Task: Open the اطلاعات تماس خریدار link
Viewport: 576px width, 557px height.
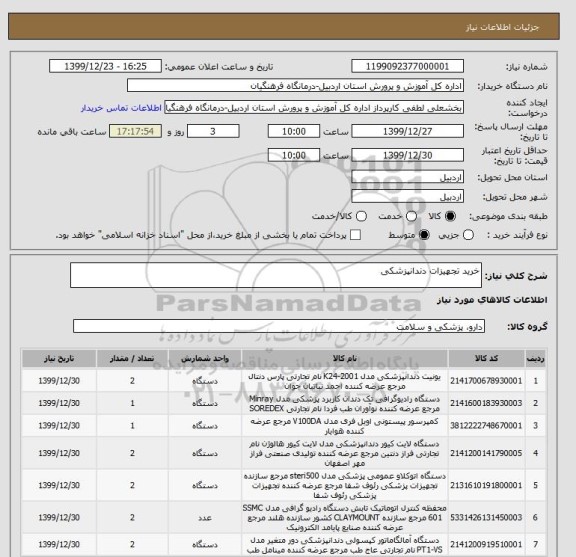Action: click(121, 108)
